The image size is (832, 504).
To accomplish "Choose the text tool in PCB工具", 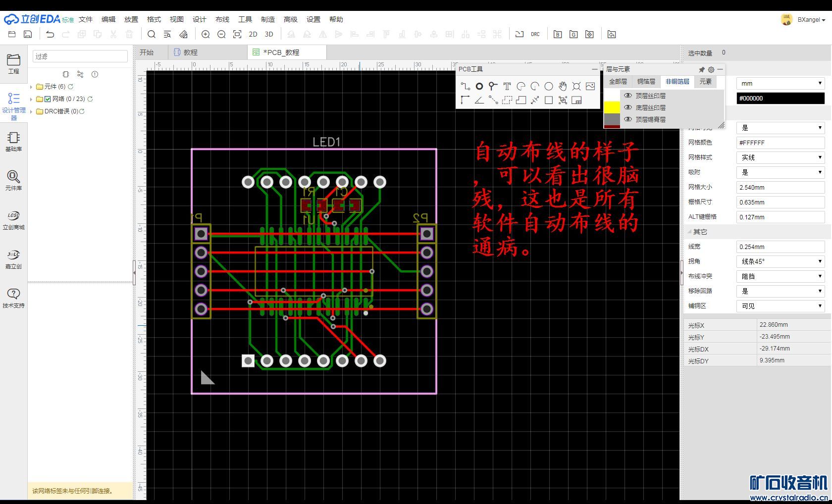I will (507, 86).
